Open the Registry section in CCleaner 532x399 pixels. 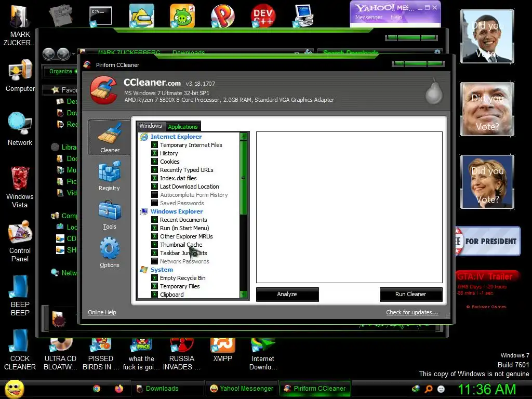click(109, 176)
